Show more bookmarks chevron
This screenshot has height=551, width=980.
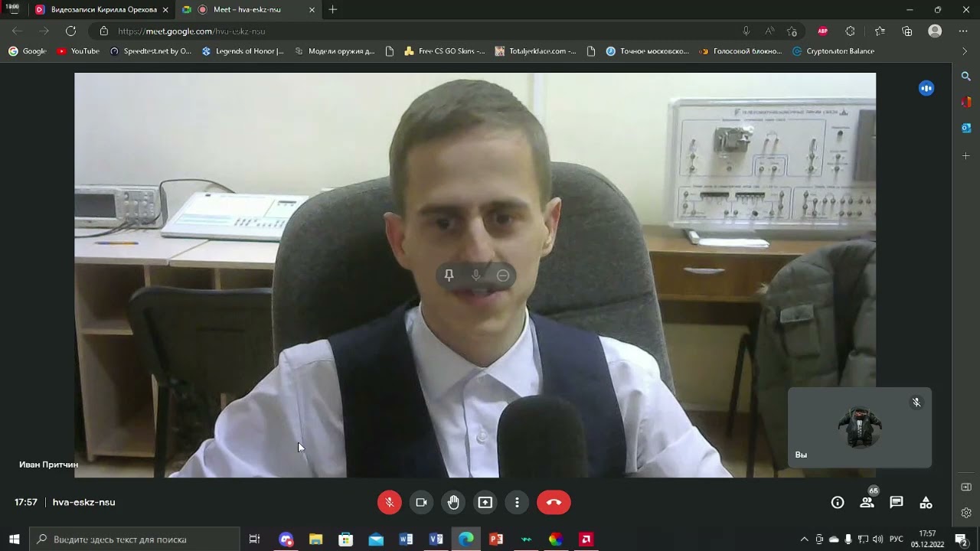tap(964, 51)
